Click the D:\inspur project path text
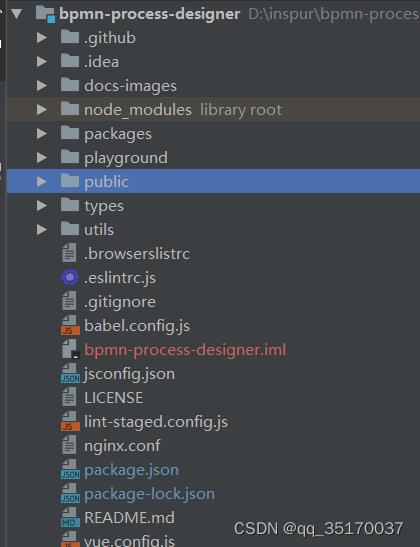The height and width of the screenshot is (547, 420). coord(334,15)
